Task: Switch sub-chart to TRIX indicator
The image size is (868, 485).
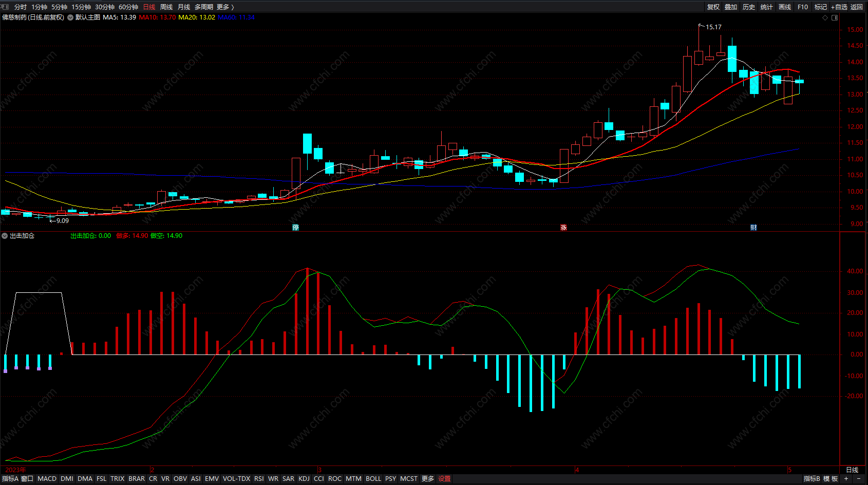Action: [x=118, y=479]
